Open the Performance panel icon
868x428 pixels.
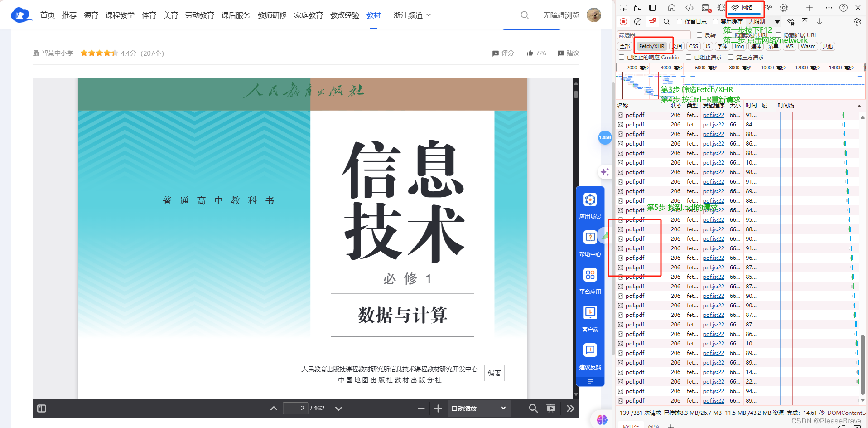tap(769, 8)
